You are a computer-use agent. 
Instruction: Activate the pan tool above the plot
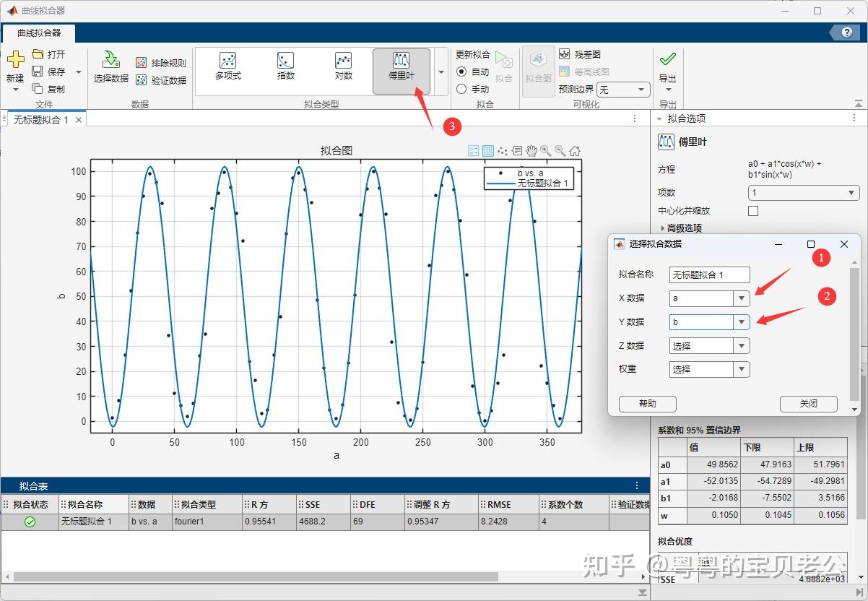pos(531,150)
